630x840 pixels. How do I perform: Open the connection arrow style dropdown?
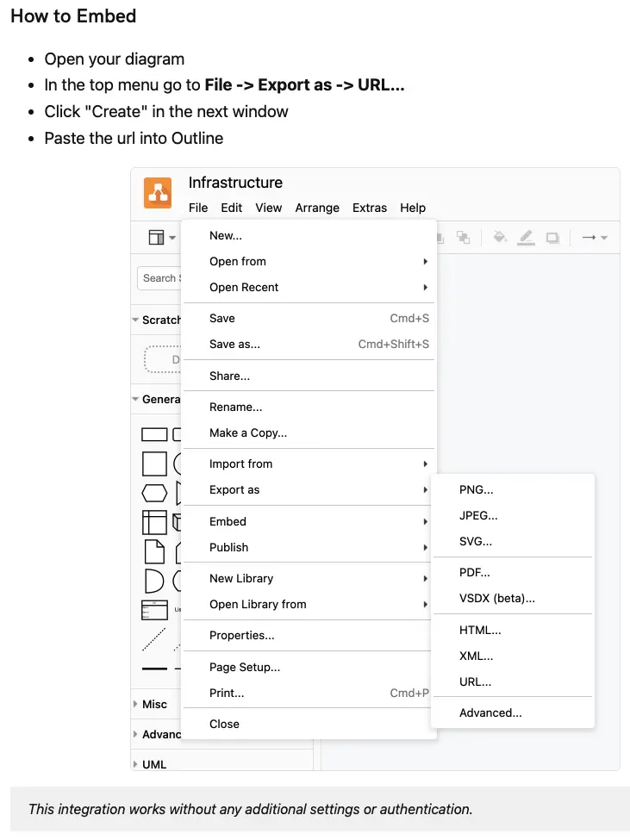coord(594,237)
